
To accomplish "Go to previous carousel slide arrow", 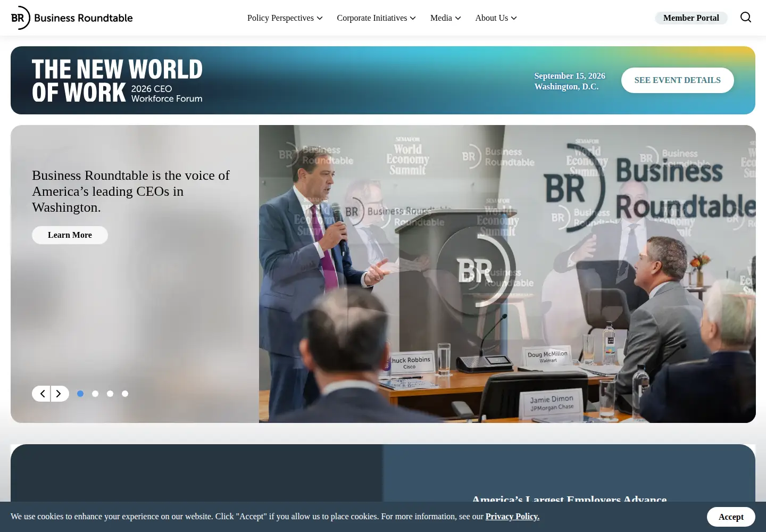I will tap(41, 394).
